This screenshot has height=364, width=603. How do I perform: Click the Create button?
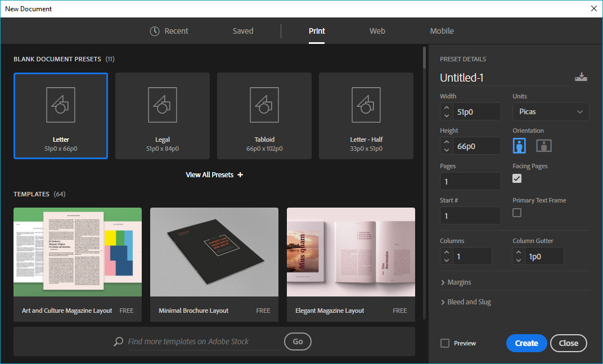pos(526,343)
